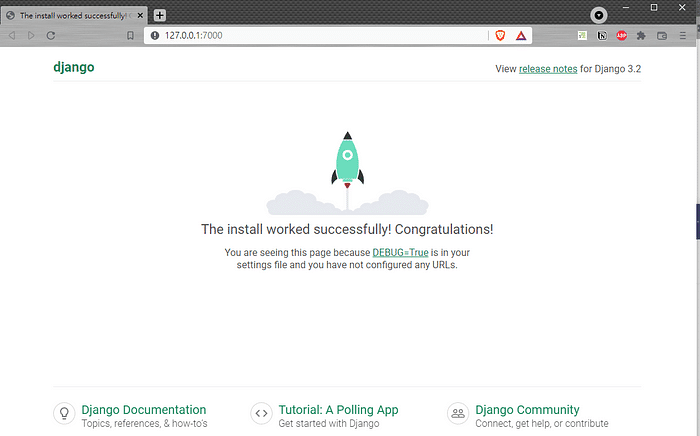Open the hamburger main menu
This screenshot has height=436, width=700.
click(x=682, y=35)
